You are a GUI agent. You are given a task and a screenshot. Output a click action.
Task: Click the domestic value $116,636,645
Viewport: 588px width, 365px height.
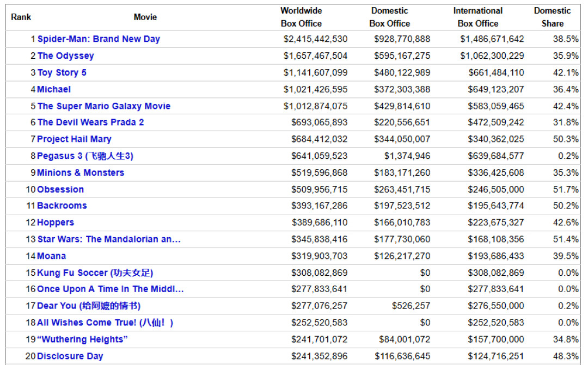(402, 356)
